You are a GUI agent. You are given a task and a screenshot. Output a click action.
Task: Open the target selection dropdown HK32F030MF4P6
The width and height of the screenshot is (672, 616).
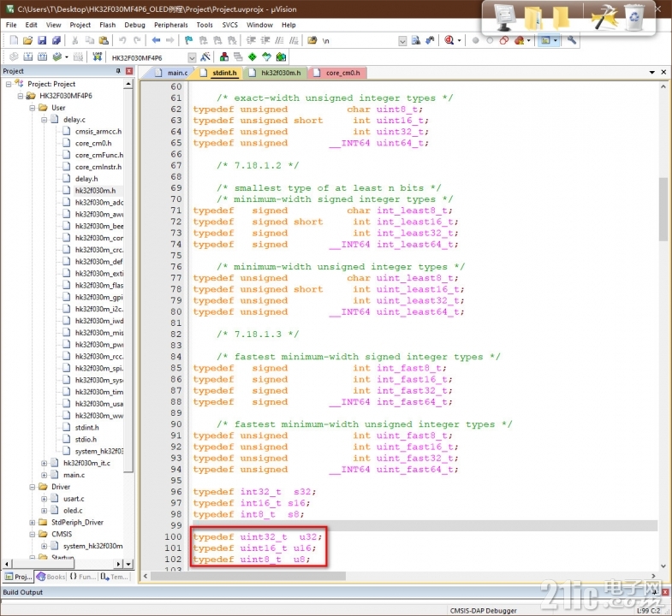192,57
